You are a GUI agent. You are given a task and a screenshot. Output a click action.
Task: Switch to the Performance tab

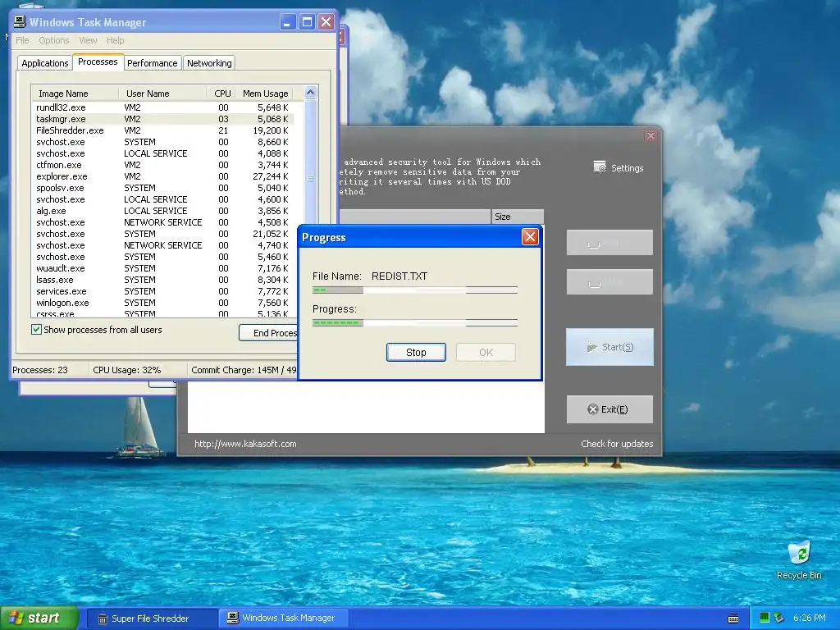[x=152, y=63]
